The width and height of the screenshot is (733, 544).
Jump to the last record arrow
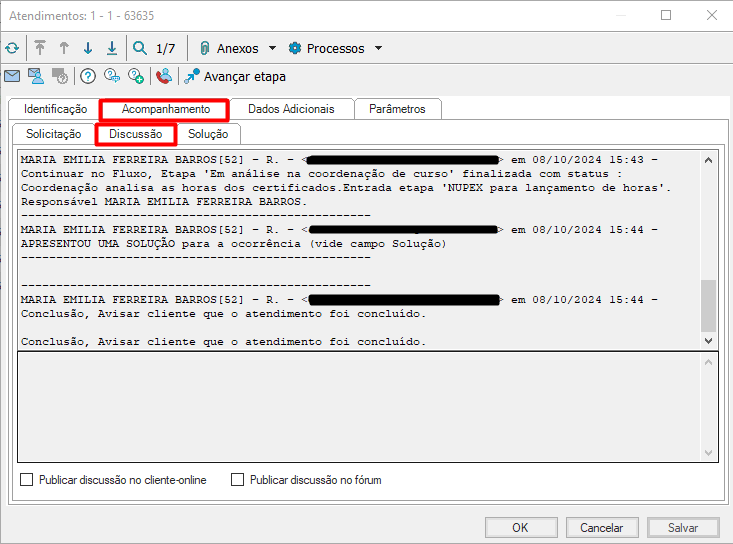tap(112, 48)
